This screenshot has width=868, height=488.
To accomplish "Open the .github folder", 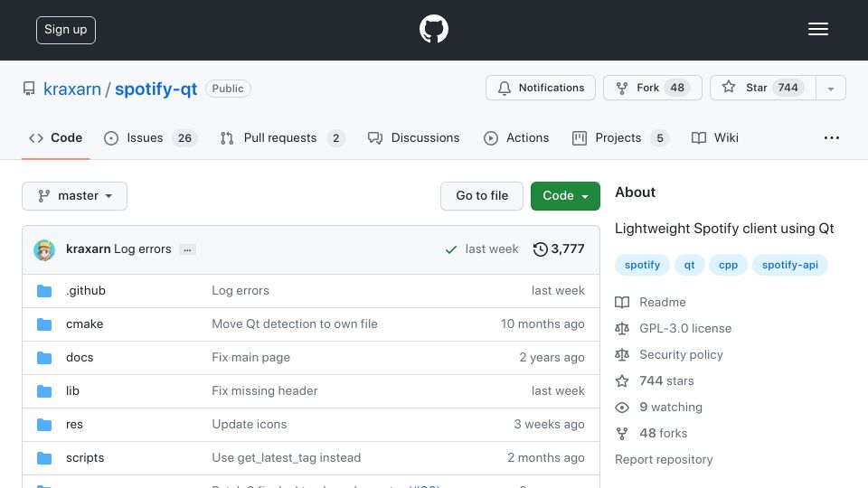I will tap(86, 290).
